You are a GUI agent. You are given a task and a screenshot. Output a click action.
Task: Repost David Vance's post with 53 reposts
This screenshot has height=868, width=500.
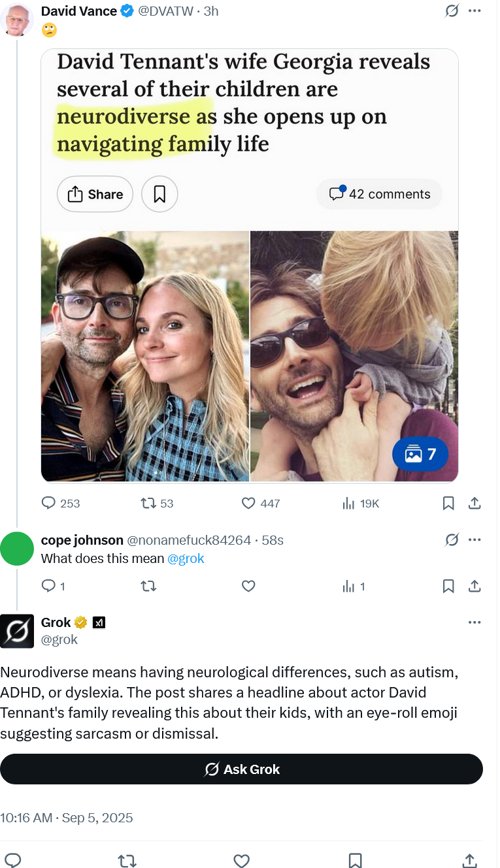[x=149, y=503]
